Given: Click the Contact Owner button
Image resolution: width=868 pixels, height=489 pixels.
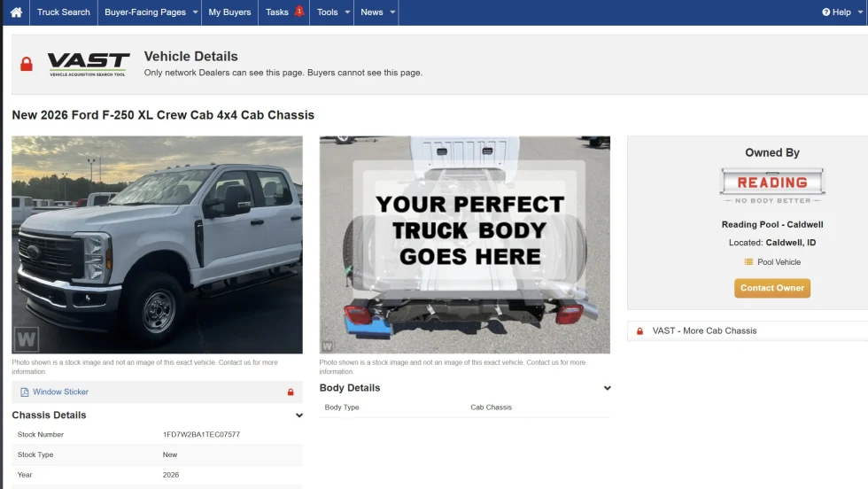Looking at the screenshot, I should tap(772, 288).
